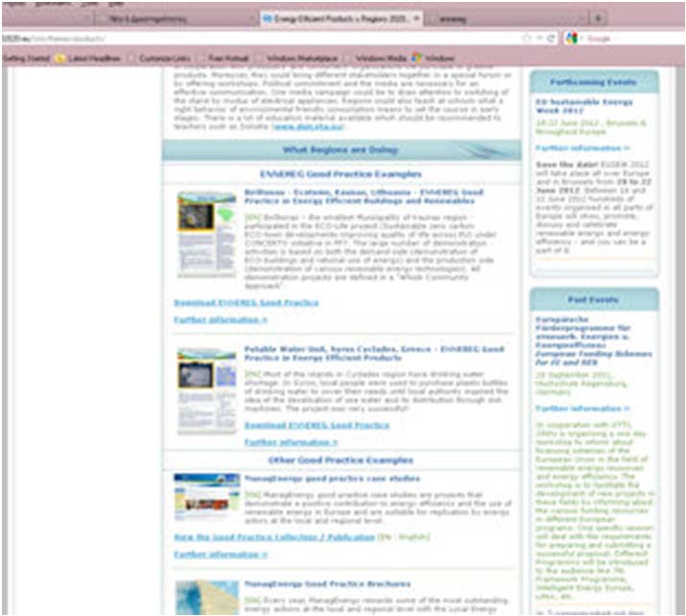The image size is (686, 616).
Task: Open the Good Practice Collection / Publication link
Action: 274,537
